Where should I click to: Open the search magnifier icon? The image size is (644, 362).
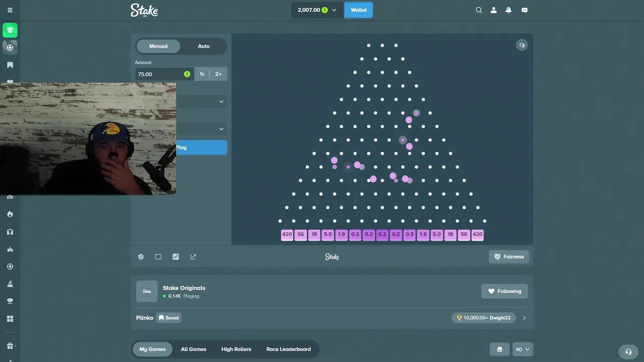pos(479,10)
